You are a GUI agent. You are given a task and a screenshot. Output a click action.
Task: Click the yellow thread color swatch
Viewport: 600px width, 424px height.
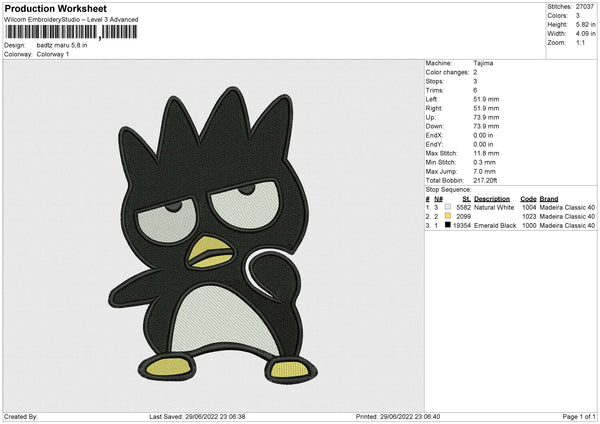(448, 216)
